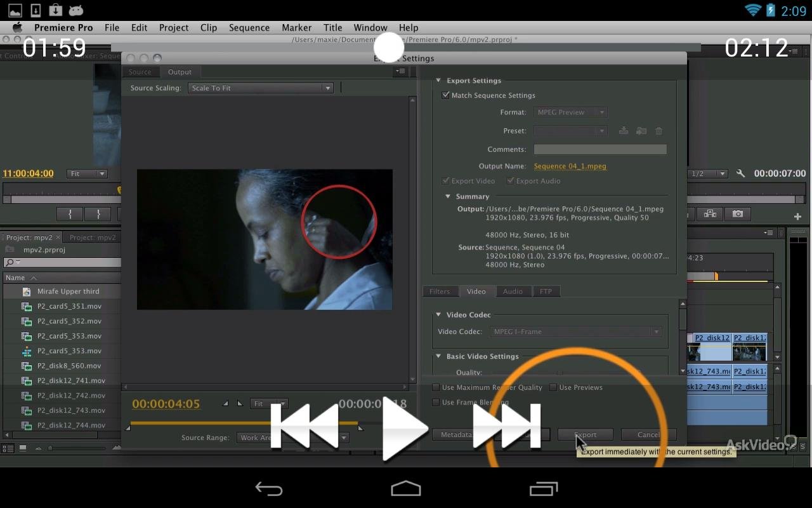812x508 pixels.
Task: Click the Delete Preset trash icon
Action: coord(658,131)
